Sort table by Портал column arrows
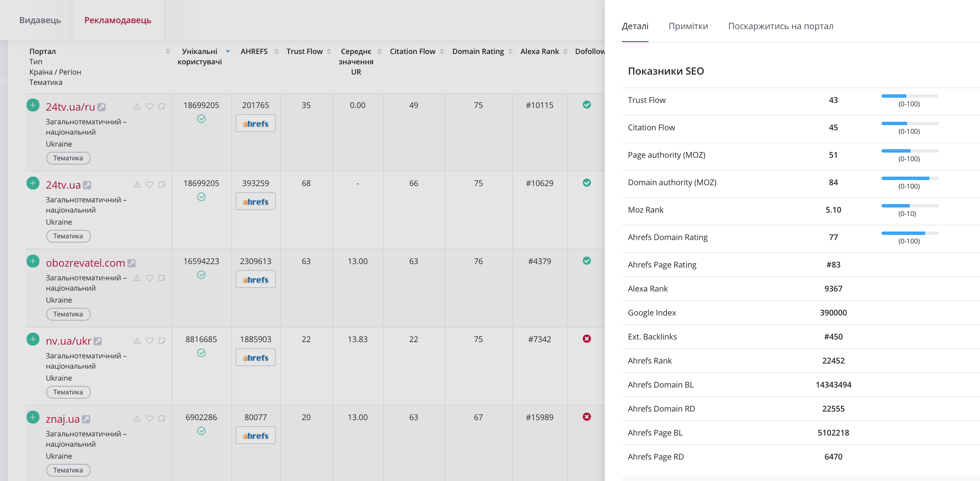The width and height of the screenshot is (980, 481). tap(168, 51)
